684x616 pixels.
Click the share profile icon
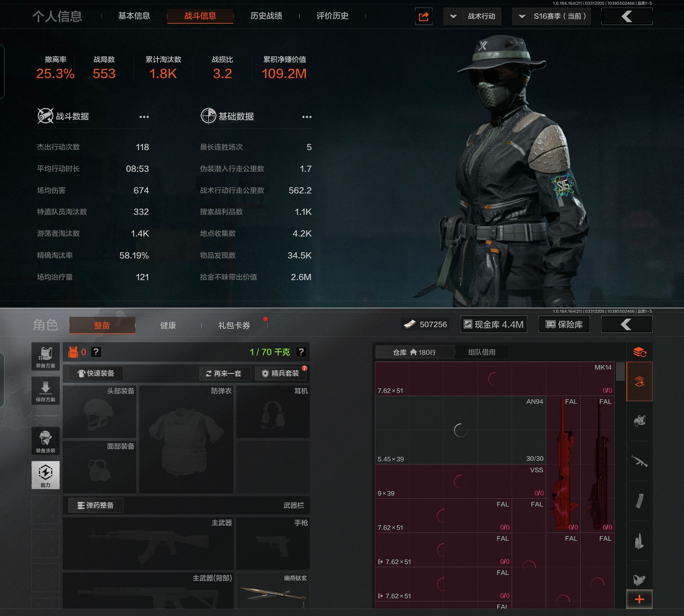[424, 16]
